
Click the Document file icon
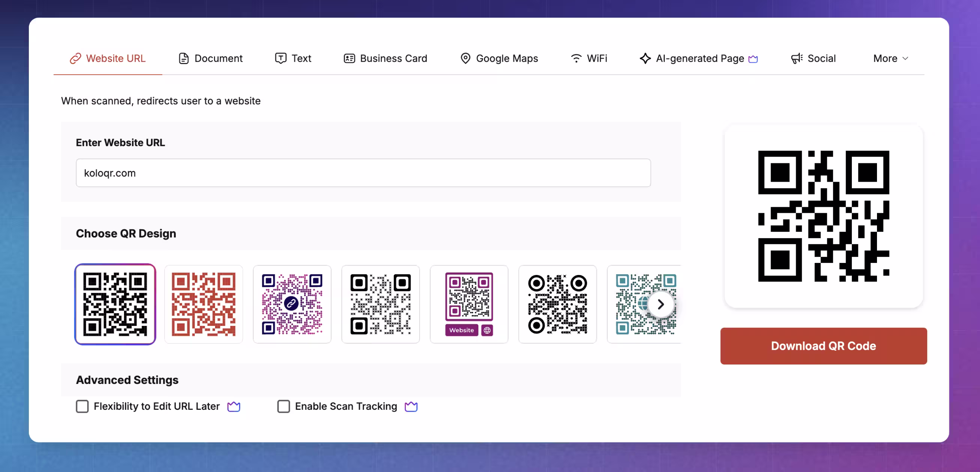(184, 58)
